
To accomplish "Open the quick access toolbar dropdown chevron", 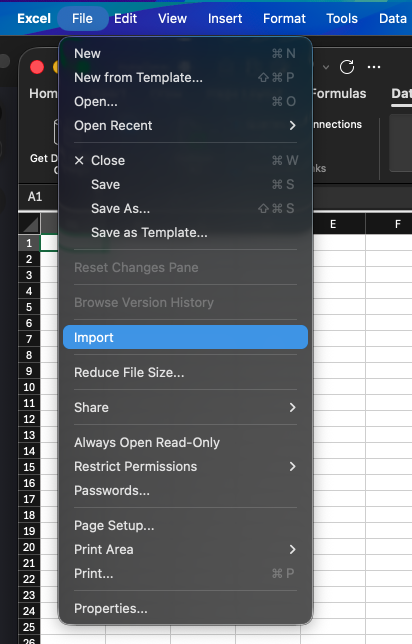I will click(326, 67).
